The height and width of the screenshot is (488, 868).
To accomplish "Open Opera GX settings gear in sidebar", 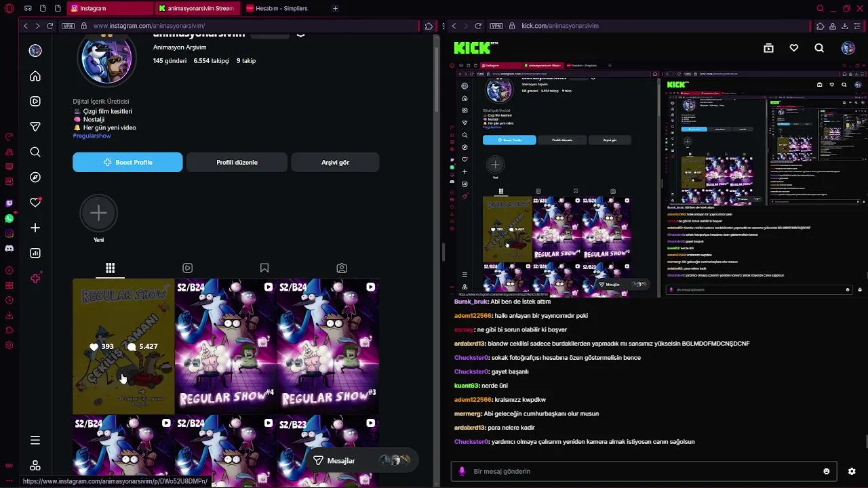I will pyautogui.click(x=9, y=345).
